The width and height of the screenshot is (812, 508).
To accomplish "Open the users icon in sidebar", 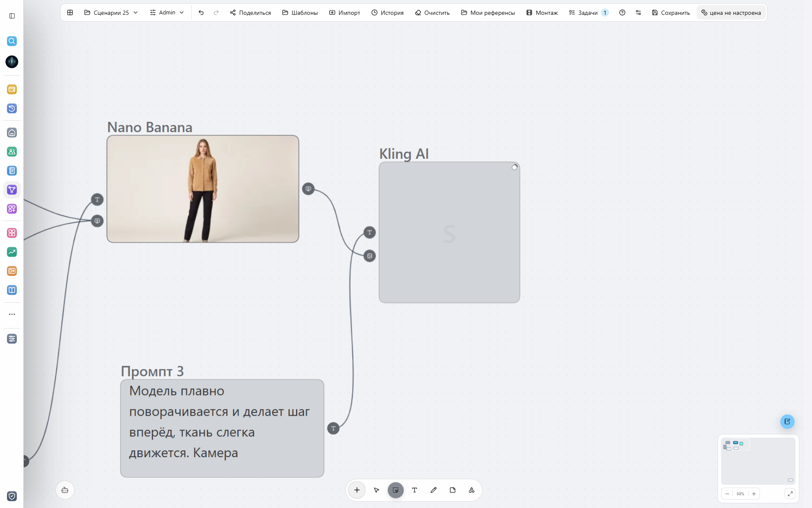I will pyautogui.click(x=12, y=152).
